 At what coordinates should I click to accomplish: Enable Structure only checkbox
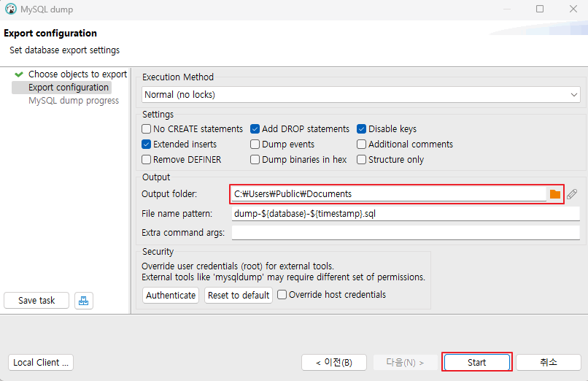point(362,160)
